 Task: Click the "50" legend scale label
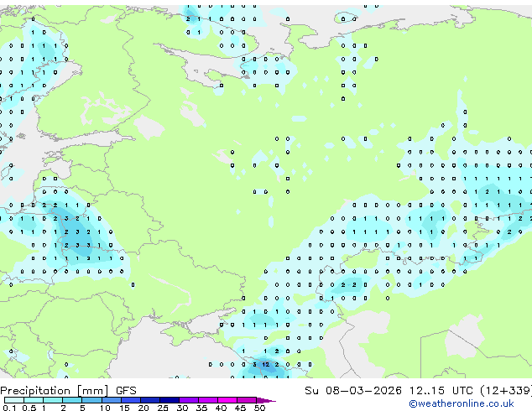point(259,408)
